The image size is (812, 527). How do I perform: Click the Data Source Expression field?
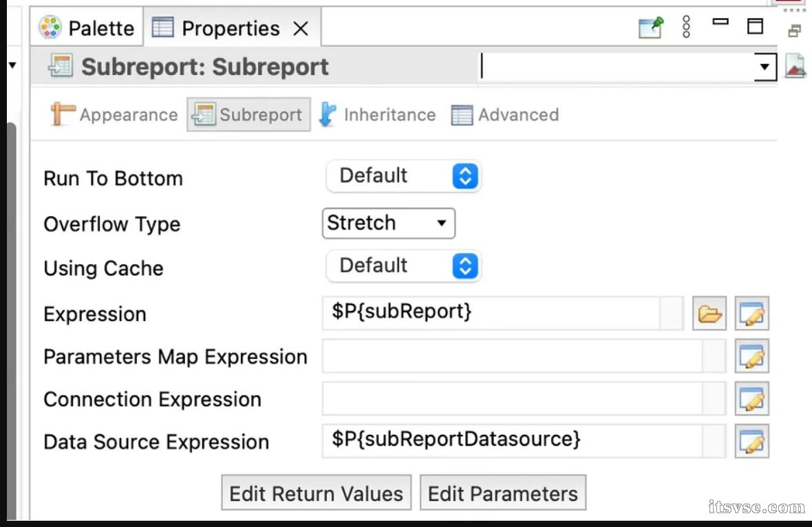[x=524, y=441]
